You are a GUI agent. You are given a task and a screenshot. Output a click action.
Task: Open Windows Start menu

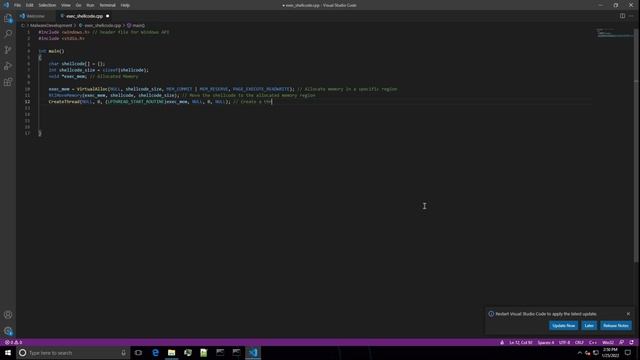coord(8,353)
